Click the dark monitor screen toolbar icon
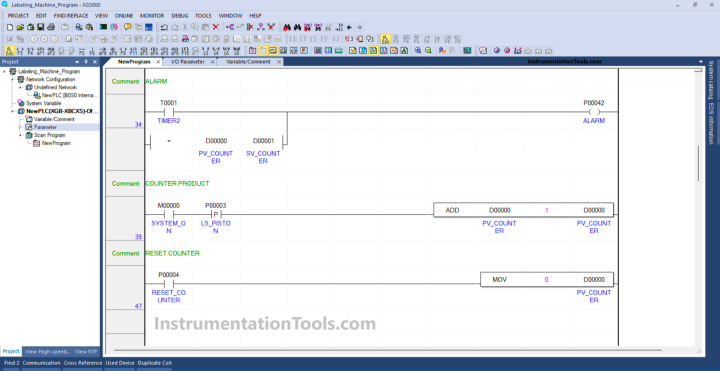This screenshot has height=371, width=720. (x=103, y=27)
